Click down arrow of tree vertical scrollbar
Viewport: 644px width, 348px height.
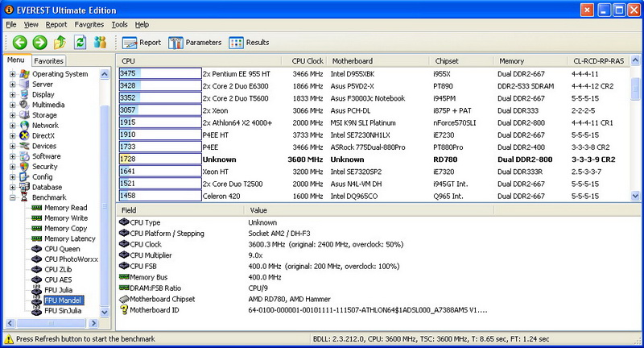tap(105, 313)
